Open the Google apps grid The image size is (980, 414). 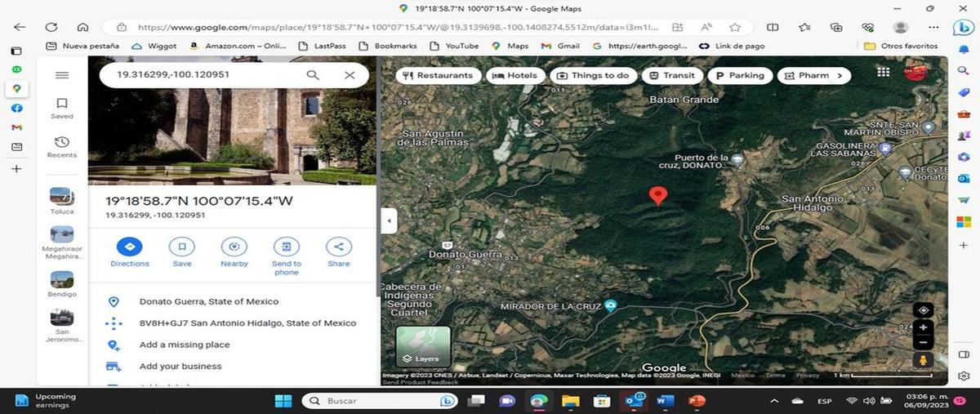883,73
